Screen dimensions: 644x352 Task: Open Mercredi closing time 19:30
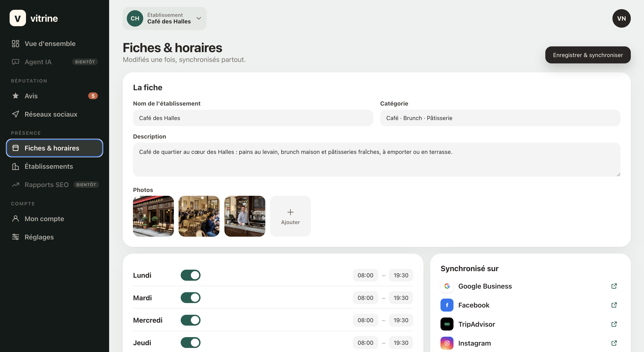(401, 320)
